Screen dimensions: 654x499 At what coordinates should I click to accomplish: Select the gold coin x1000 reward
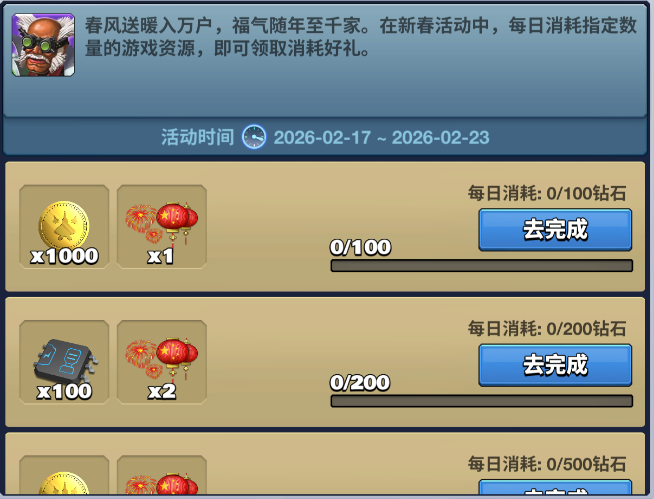(64, 227)
